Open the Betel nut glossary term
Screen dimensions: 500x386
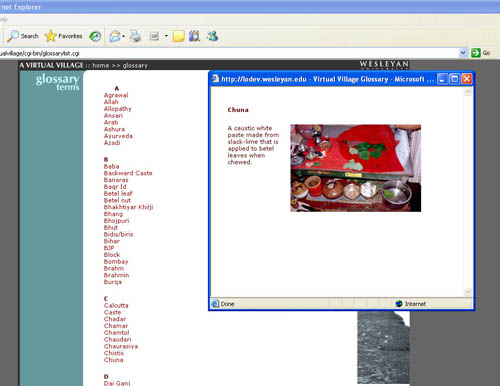click(x=117, y=200)
